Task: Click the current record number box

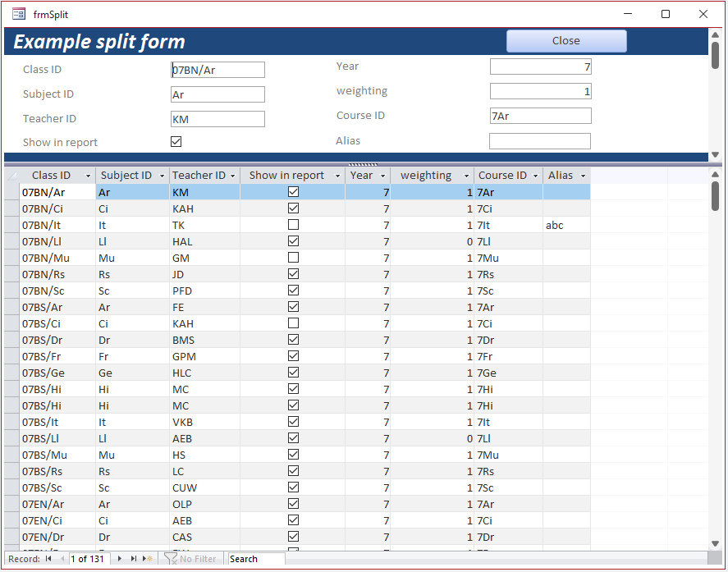Action: coord(89,559)
